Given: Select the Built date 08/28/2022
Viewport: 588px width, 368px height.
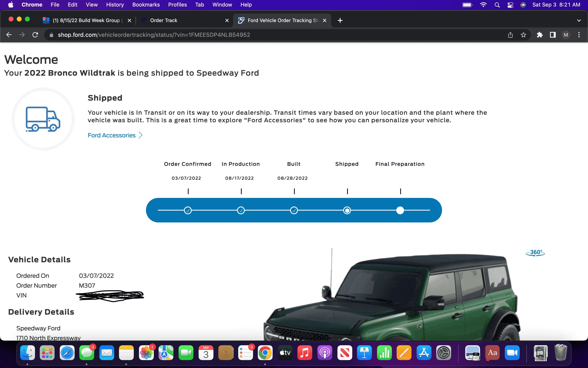Looking at the screenshot, I should (x=293, y=178).
